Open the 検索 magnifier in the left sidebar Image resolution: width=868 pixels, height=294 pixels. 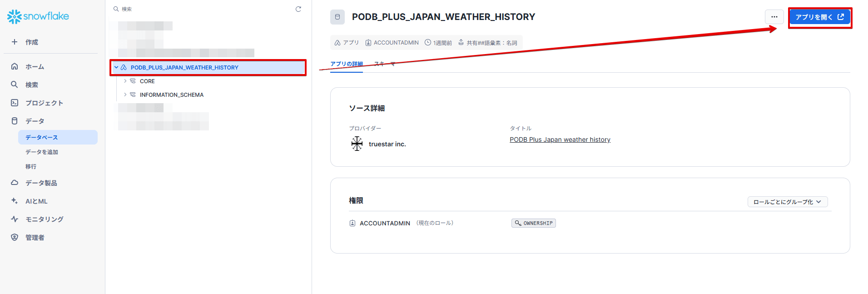(15, 85)
